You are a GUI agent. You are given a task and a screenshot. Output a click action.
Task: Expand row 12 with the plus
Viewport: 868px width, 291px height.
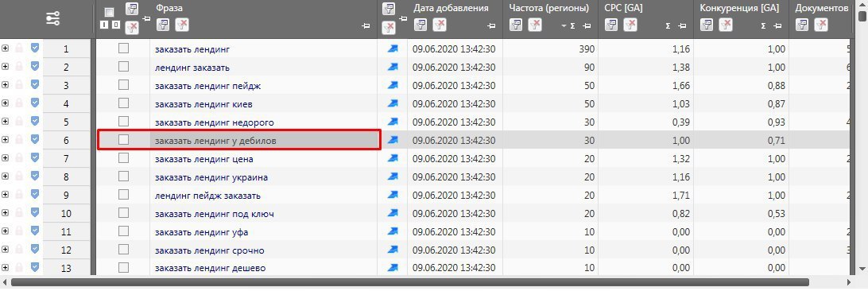click(6, 250)
